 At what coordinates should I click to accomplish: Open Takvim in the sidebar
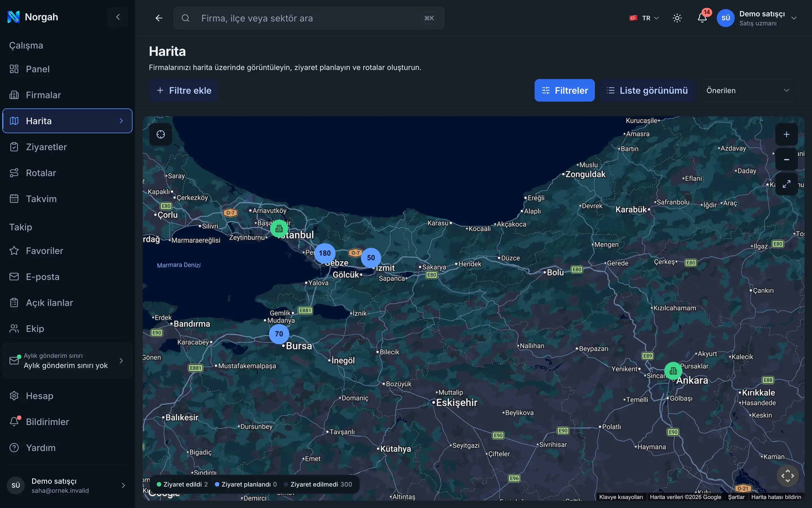pos(67,199)
